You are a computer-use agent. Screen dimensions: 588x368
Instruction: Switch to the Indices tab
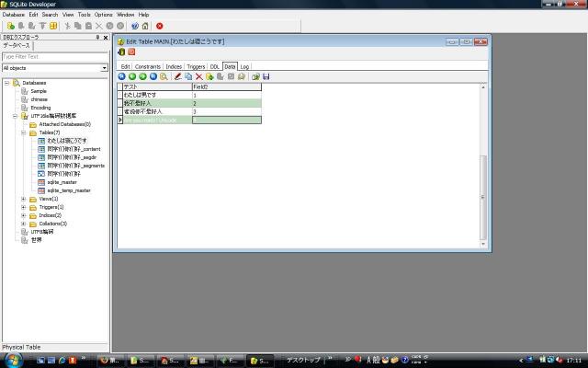(x=174, y=66)
